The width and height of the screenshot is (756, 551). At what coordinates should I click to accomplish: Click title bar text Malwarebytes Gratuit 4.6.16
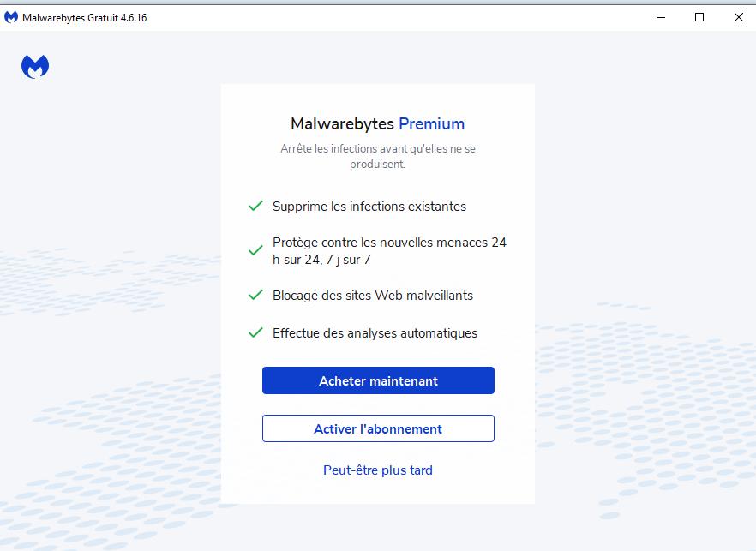point(84,18)
